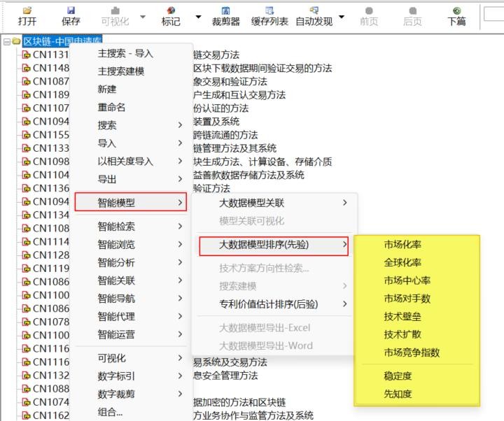Image resolution: width=504 pixels, height=421 pixels.
Task: Click the 标记 (Mark) toolbar icon
Action: click(171, 12)
